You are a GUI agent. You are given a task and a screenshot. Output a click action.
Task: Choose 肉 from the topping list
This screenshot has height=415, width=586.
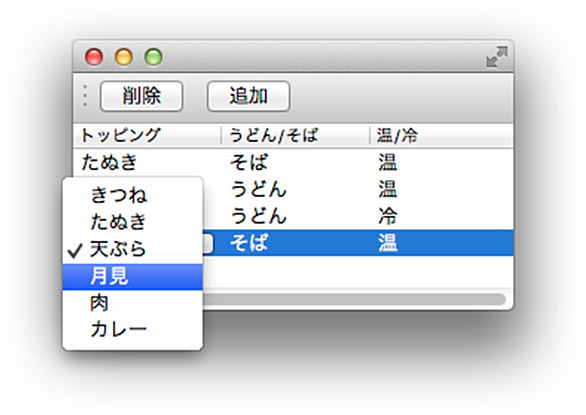tap(133, 303)
